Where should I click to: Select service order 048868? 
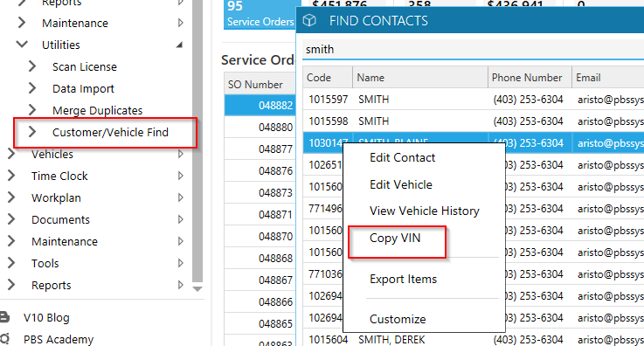tap(260, 258)
